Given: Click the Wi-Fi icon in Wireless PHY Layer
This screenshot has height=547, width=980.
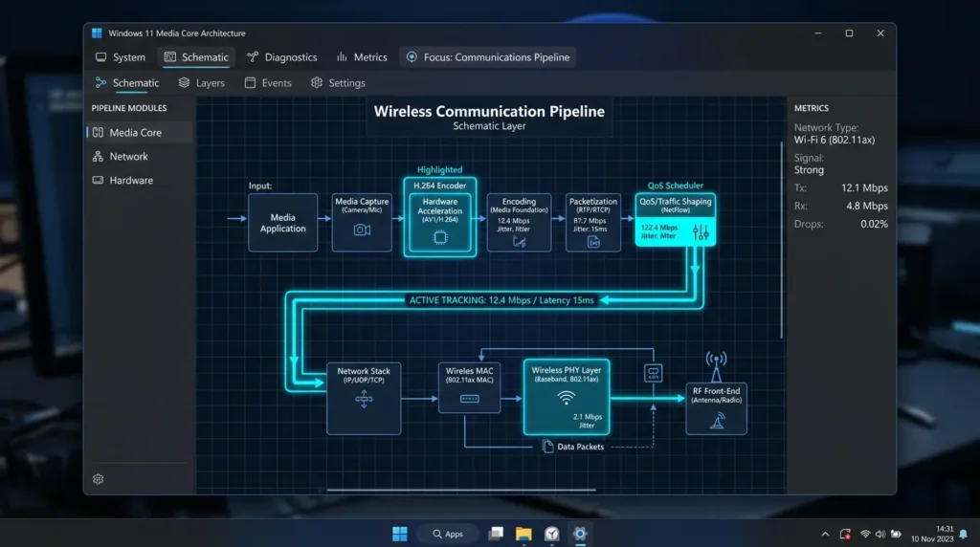Looking at the screenshot, I should click(x=567, y=397).
